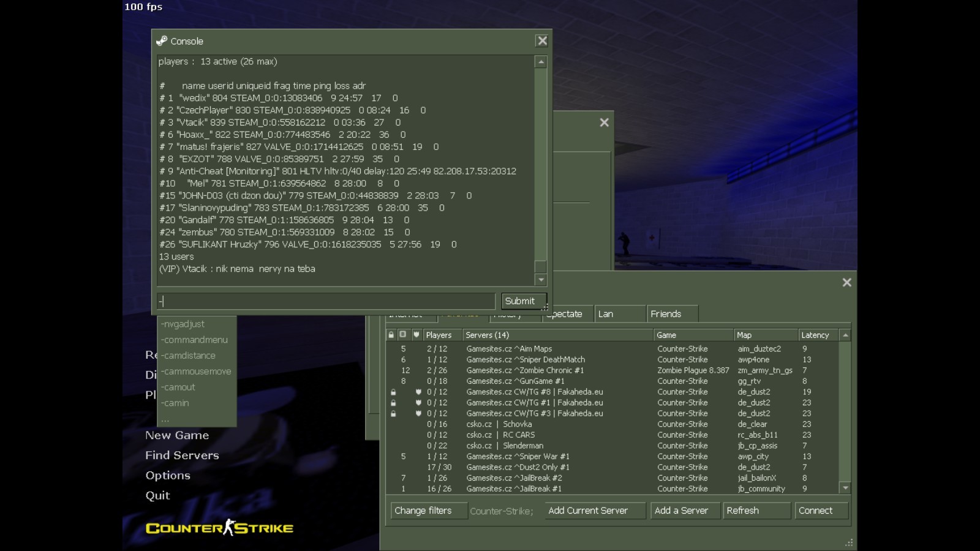Select csko.cz | Schovka server
Image resolution: width=980 pixels, height=551 pixels.
tap(612, 424)
